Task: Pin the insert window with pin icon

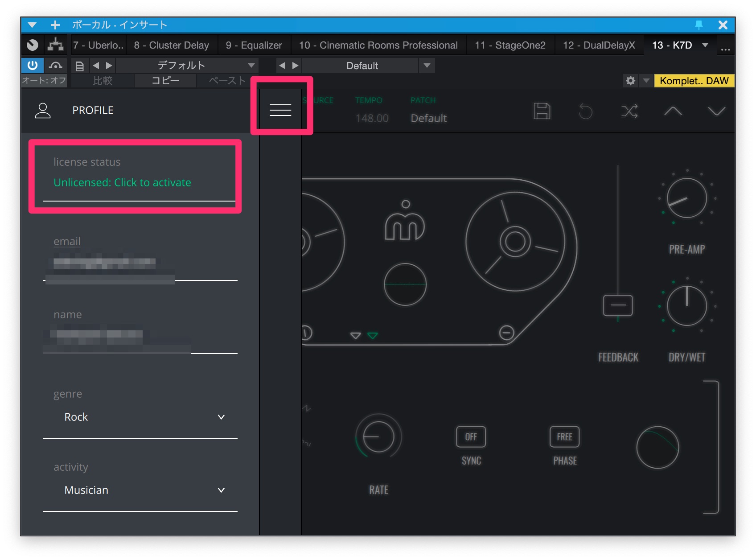Action: point(698,25)
